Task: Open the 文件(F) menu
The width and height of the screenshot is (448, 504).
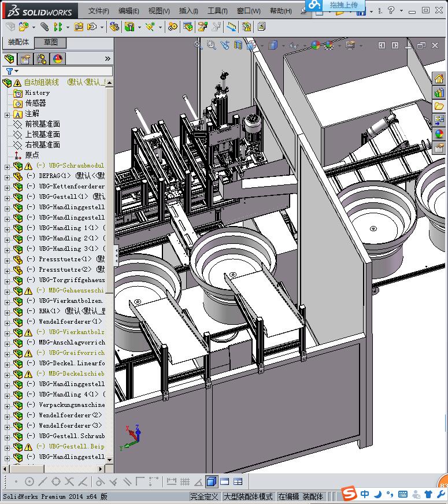Action: [x=98, y=11]
